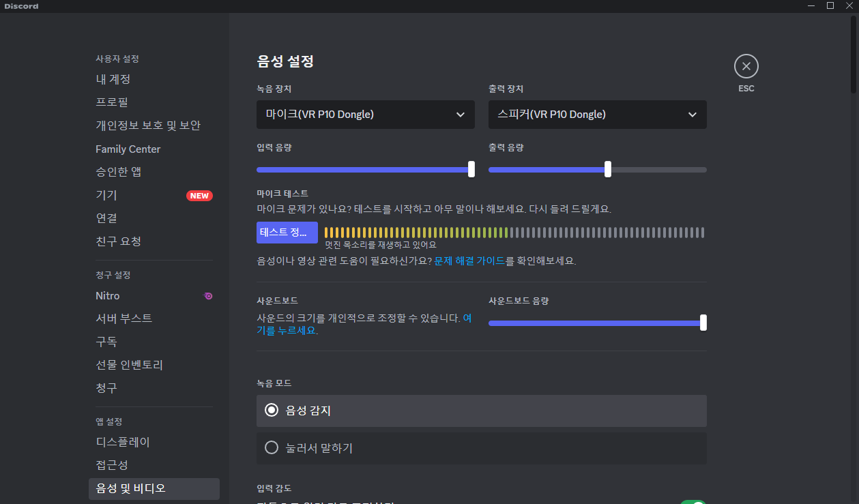Select the 눌러서 말하기 radio option
The image size is (859, 504).
point(482,448)
